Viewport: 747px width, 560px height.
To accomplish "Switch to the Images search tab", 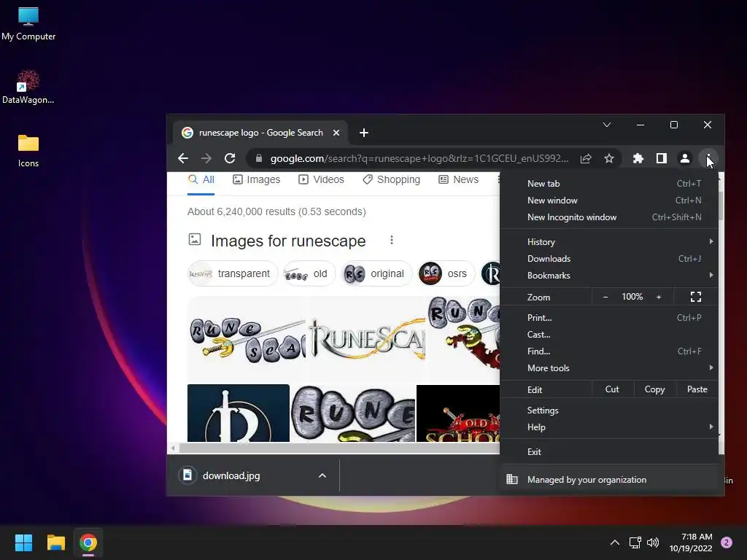I will pyautogui.click(x=256, y=180).
